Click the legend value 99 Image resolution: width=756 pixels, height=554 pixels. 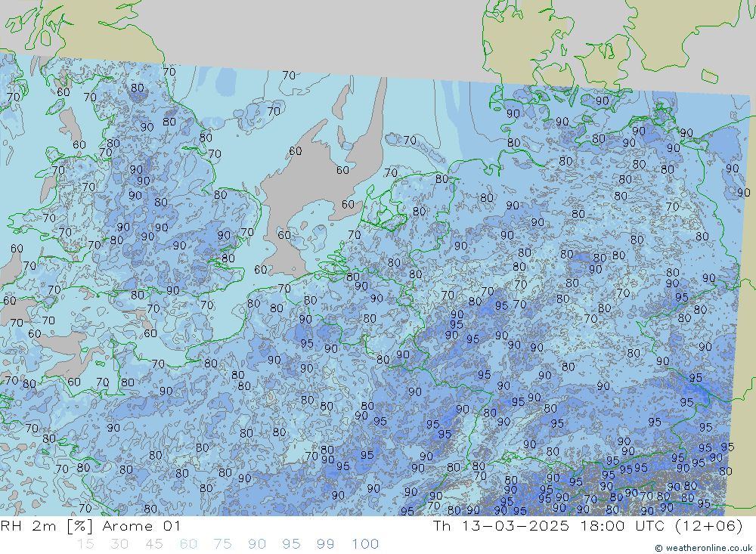pos(325,544)
